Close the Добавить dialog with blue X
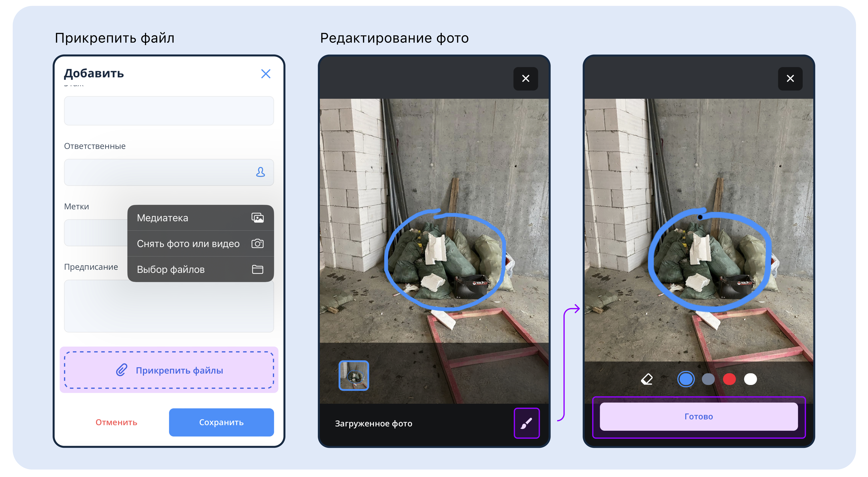This screenshot has height=477, width=868. [x=266, y=74]
